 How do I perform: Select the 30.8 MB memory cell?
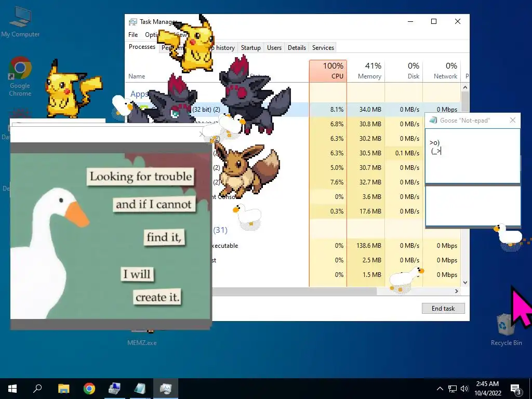click(366, 124)
